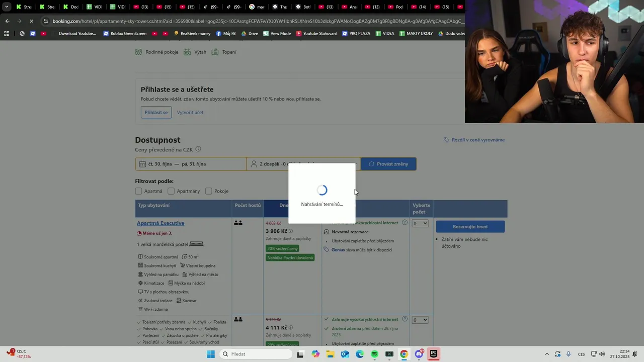
Task: Switch to the Ana YouTube tab
Action: (x=349, y=7)
